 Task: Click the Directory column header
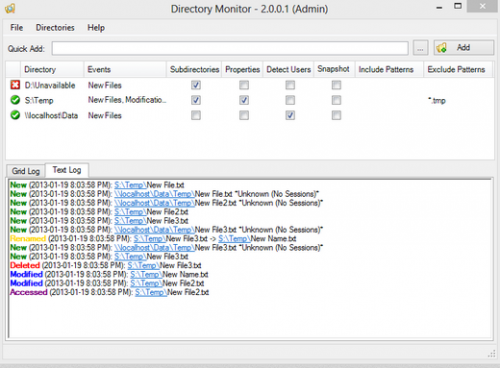pos(52,69)
